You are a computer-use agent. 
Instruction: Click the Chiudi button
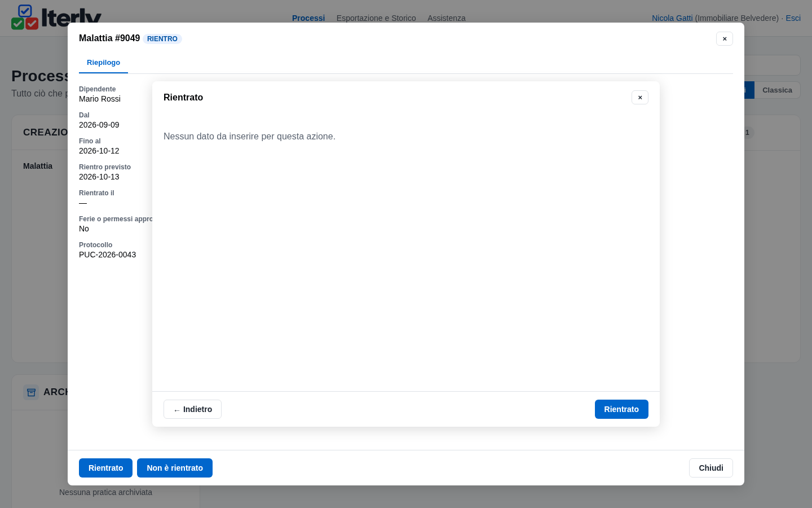pos(711,468)
